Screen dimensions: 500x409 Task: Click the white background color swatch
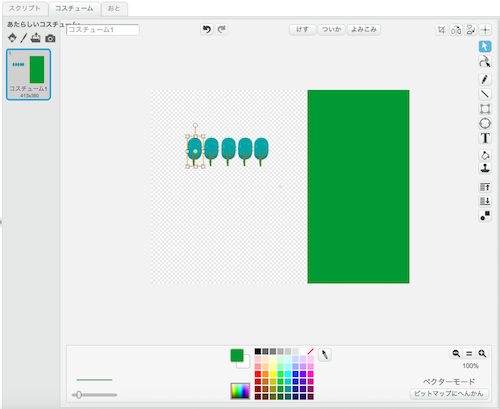pos(246,364)
